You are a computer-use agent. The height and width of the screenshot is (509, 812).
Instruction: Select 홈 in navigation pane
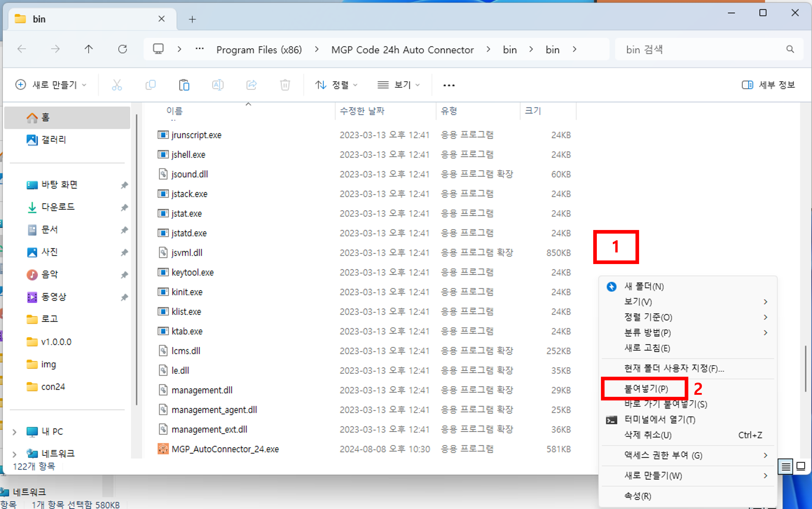click(x=67, y=118)
